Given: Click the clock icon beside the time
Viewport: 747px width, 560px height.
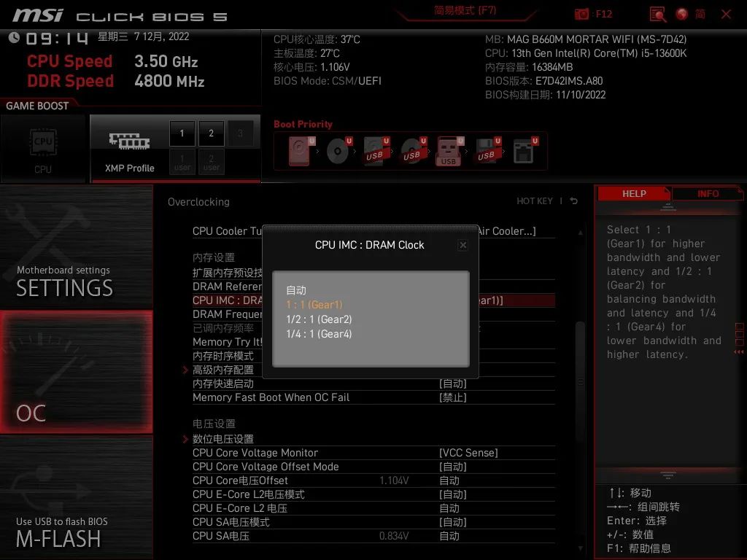Looking at the screenshot, I should [14, 37].
